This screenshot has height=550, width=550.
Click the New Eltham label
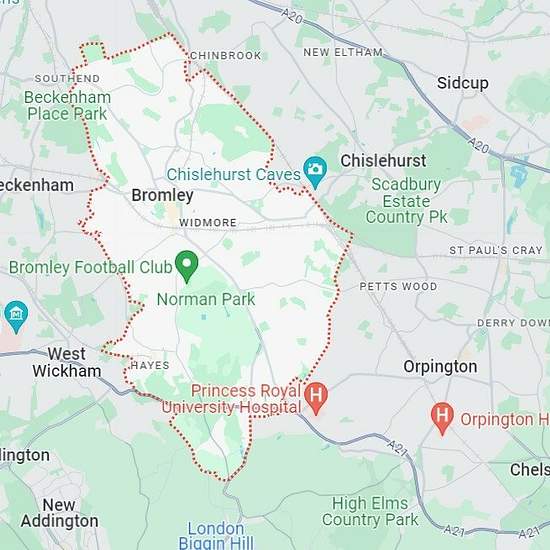(x=343, y=52)
